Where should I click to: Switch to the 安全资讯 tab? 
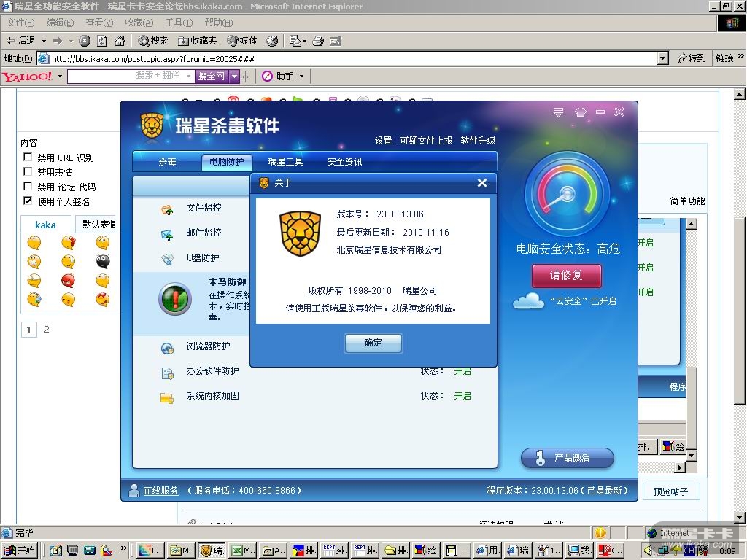coord(344,162)
